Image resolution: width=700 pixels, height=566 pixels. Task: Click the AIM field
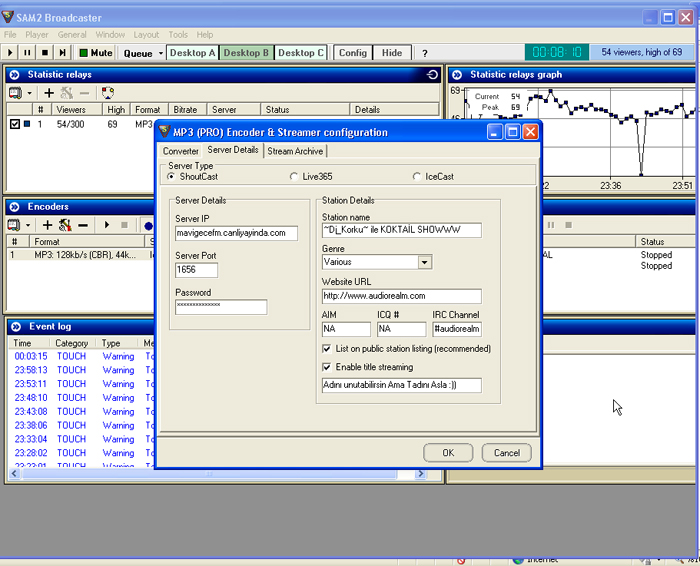[x=346, y=329]
